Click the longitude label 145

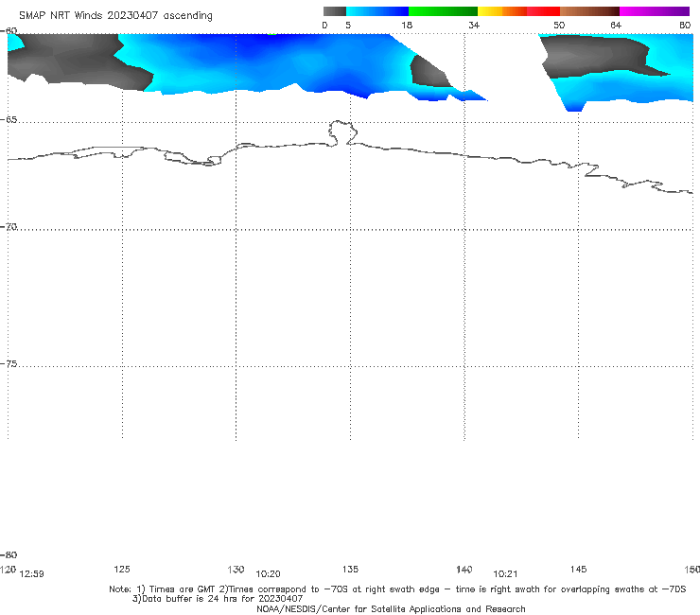click(x=579, y=569)
